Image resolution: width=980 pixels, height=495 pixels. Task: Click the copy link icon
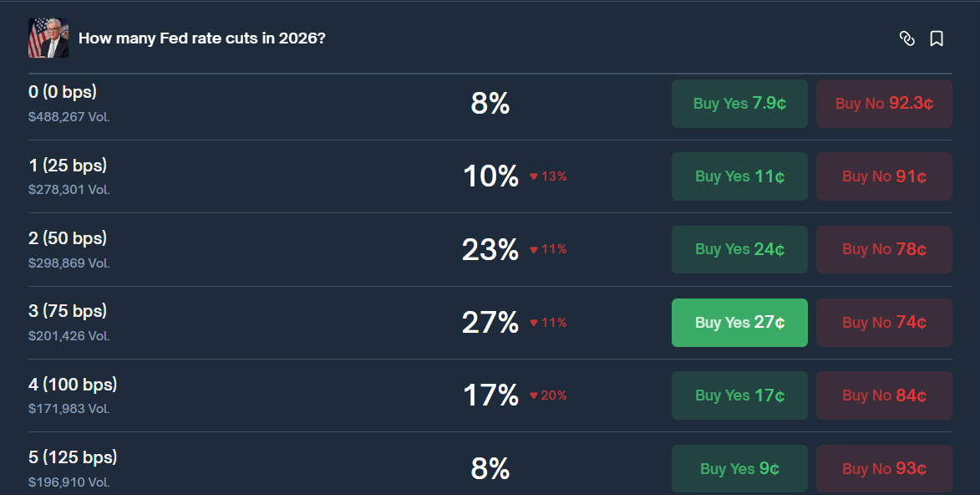coord(907,38)
